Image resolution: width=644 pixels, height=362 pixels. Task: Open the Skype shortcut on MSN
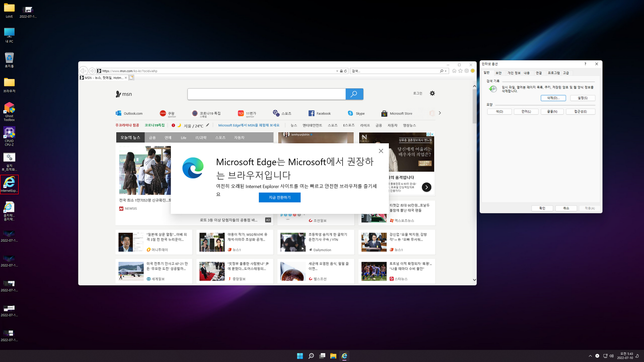[x=356, y=113]
